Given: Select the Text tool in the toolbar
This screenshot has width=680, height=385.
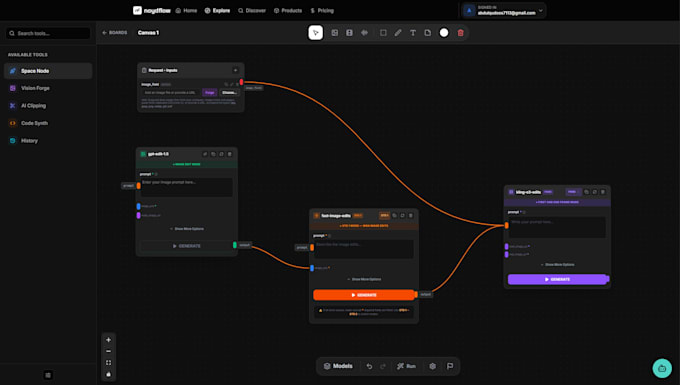Looking at the screenshot, I should click(x=412, y=33).
